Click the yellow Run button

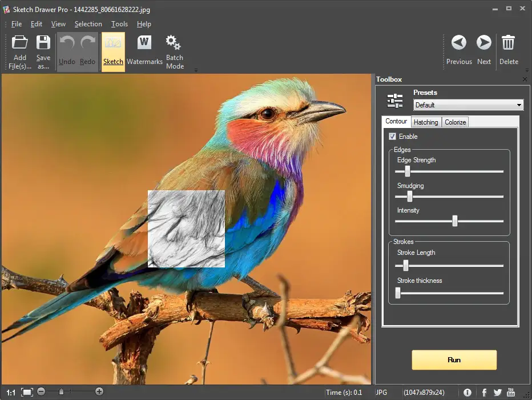454,360
